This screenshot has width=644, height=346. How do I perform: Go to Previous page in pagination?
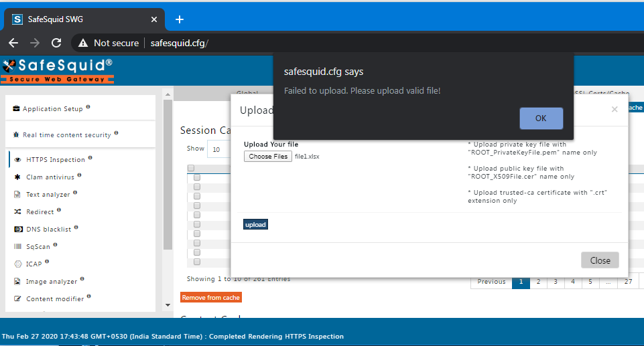point(491,282)
